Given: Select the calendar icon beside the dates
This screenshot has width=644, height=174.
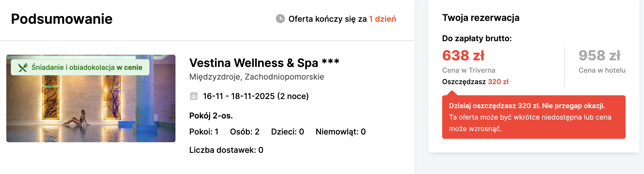Looking at the screenshot, I should (195, 96).
